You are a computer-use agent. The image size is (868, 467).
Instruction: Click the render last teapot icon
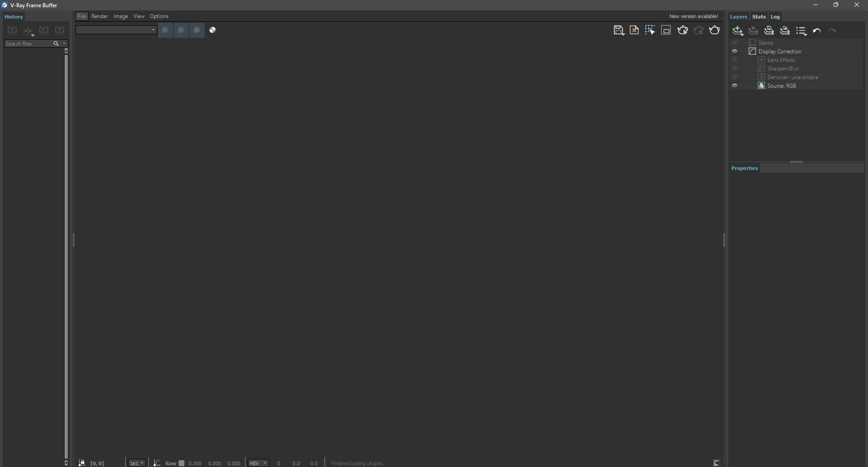[x=715, y=30]
